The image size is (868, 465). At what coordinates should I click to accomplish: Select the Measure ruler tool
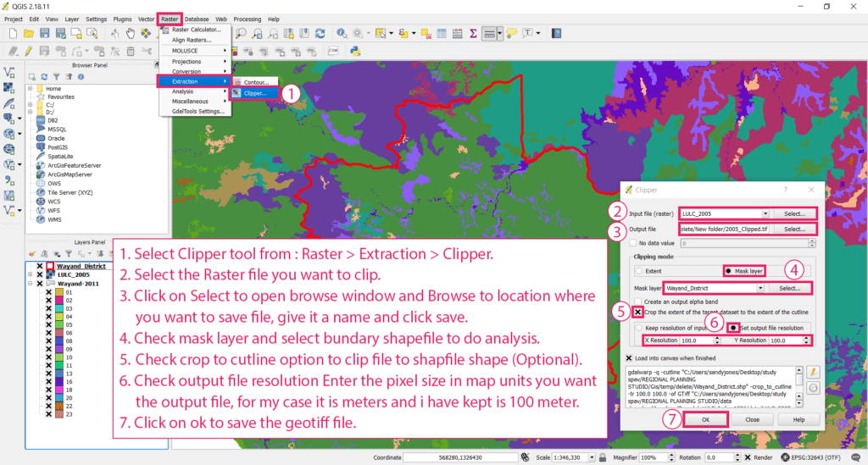tap(489, 34)
